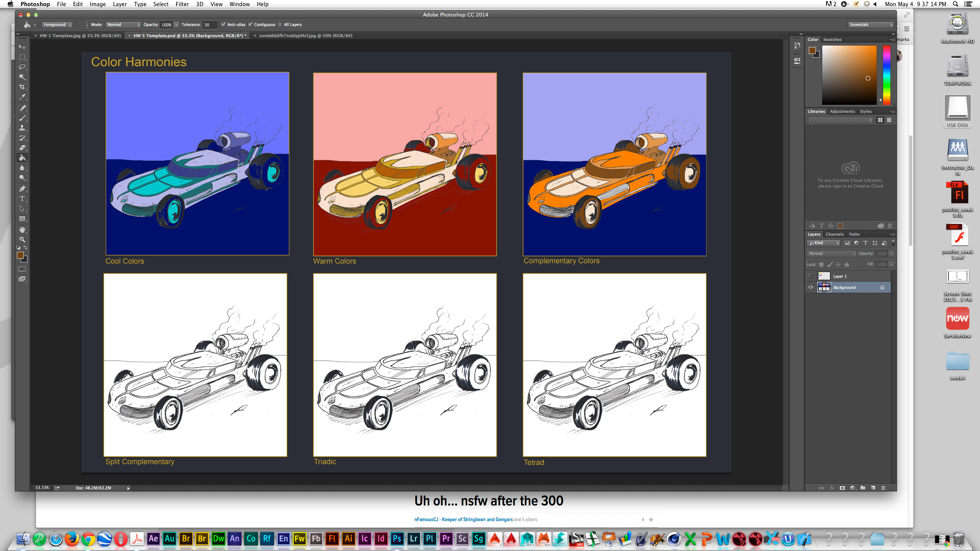Select the Paint Bucket tool
The width and height of the screenshot is (980, 551).
(22, 158)
